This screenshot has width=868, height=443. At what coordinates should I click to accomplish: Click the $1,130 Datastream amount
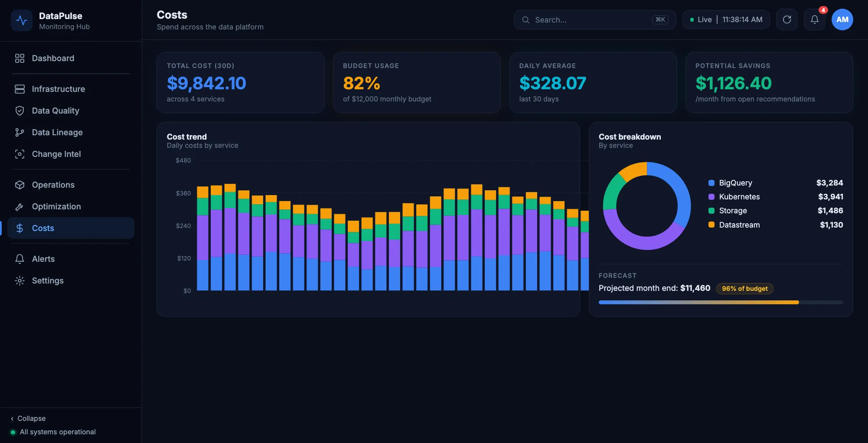pos(831,225)
